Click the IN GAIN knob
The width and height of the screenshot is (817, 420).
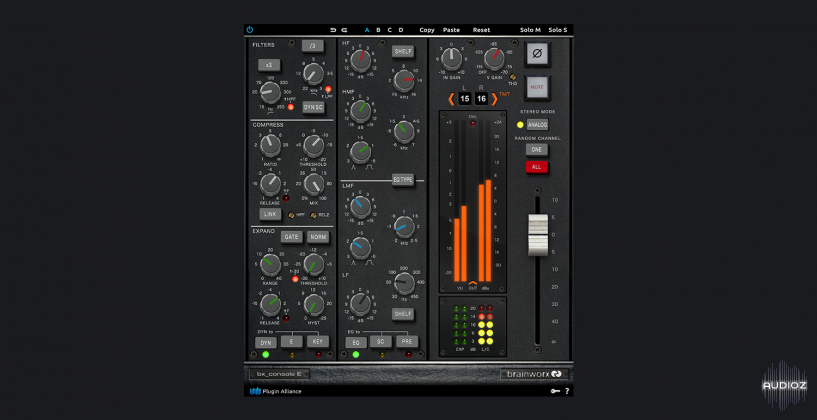click(451, 59)
